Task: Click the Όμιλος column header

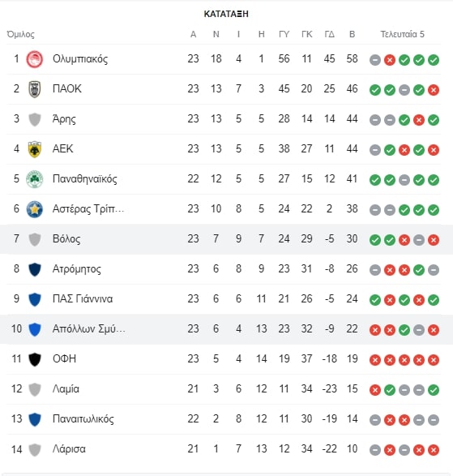Action: pos(20,34)
